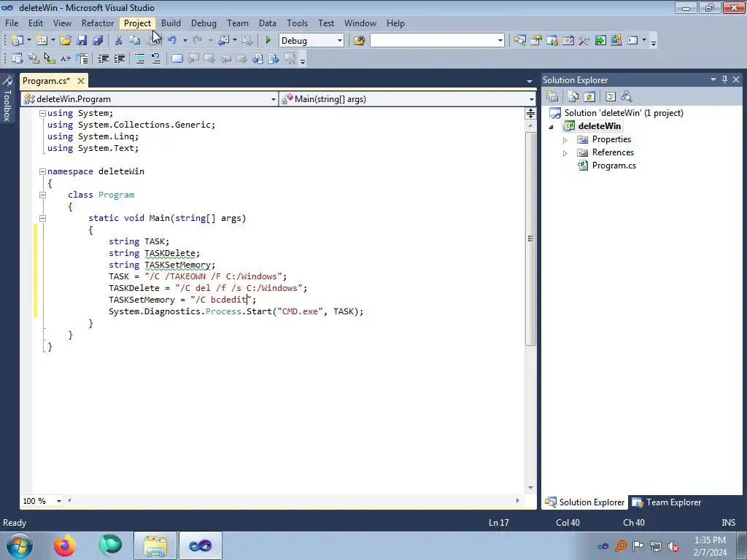Open the Properties Window toolbar icon
The image size is (747, 560).
(x=536, y=41)
